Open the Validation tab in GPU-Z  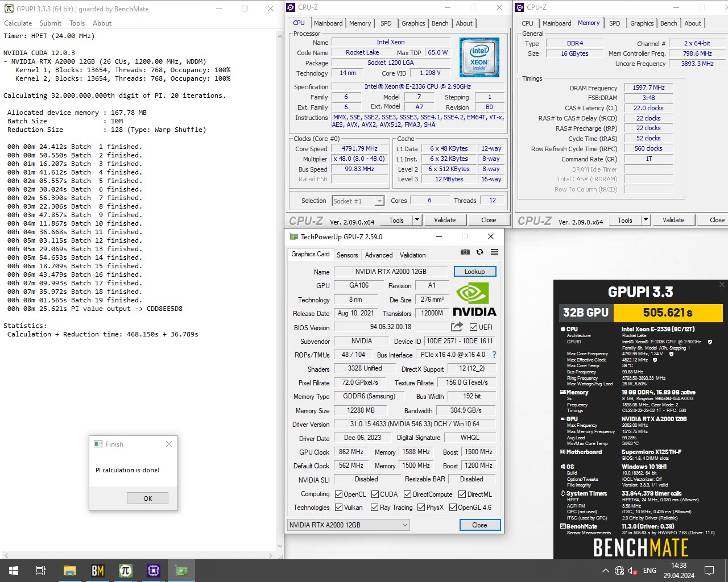tap(413, 255)
